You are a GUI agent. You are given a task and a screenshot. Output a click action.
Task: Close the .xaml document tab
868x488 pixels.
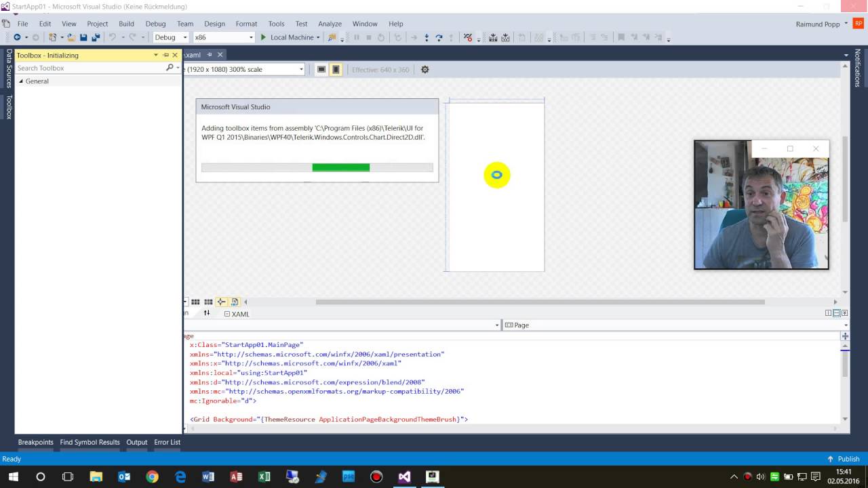point(220,55)
